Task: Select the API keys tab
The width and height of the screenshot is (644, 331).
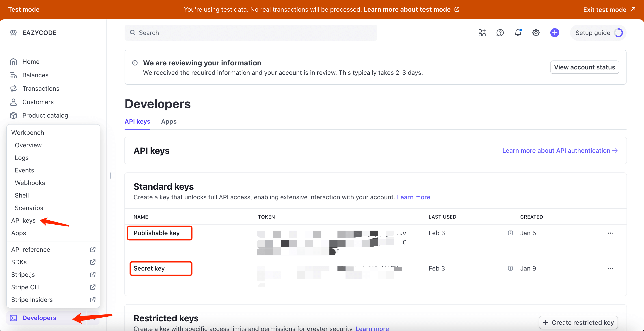Action: click(137, 122)
